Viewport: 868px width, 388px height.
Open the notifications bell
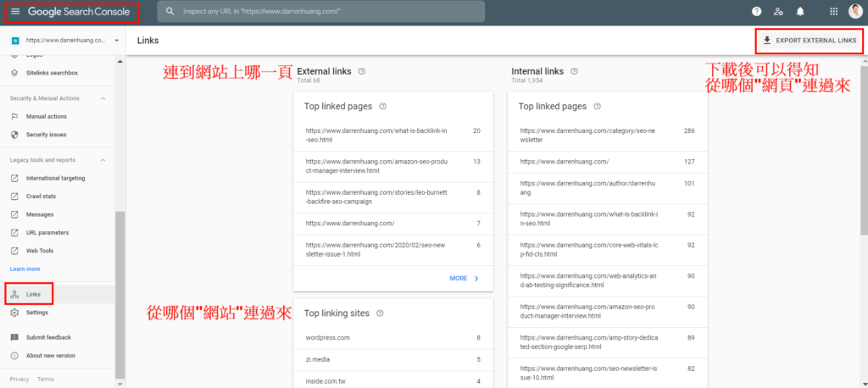[800, 11]
